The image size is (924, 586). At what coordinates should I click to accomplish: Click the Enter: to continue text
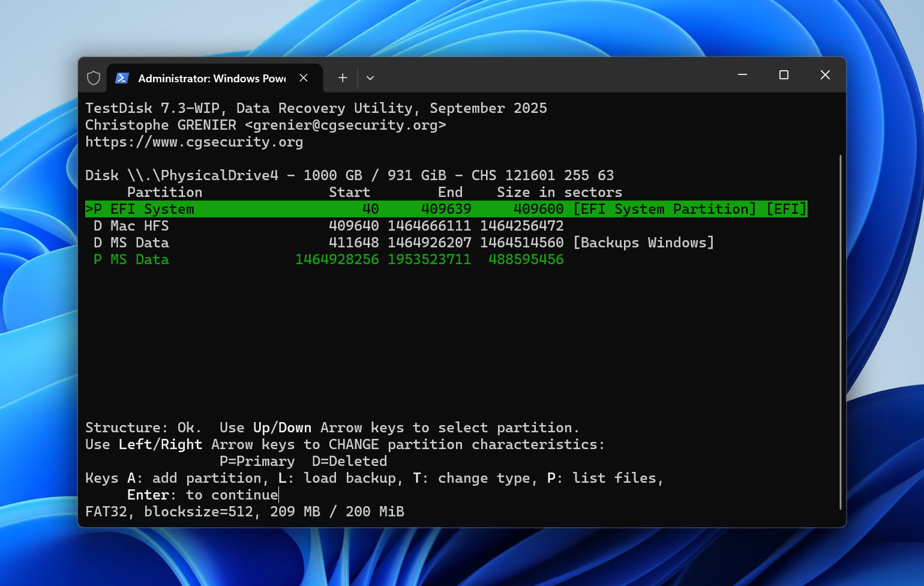click(202, 495)
